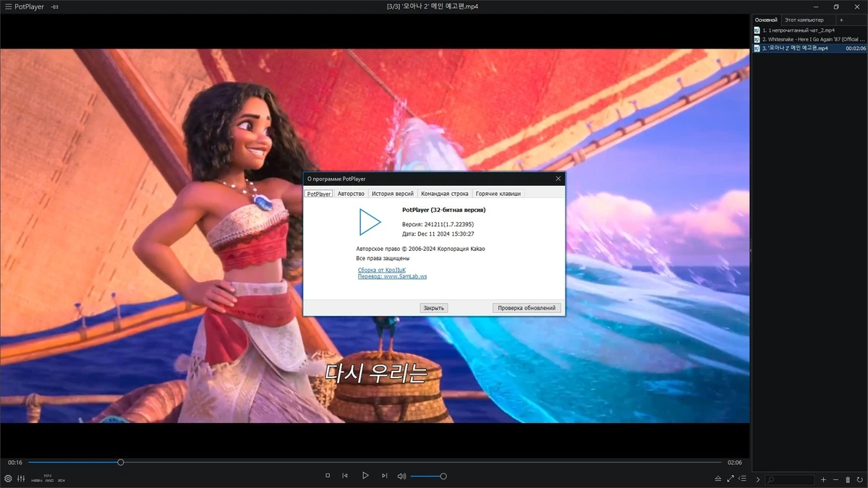Click the Проверка обновлений button
This screenshot has height=488, width=868.
click(528, 308)
